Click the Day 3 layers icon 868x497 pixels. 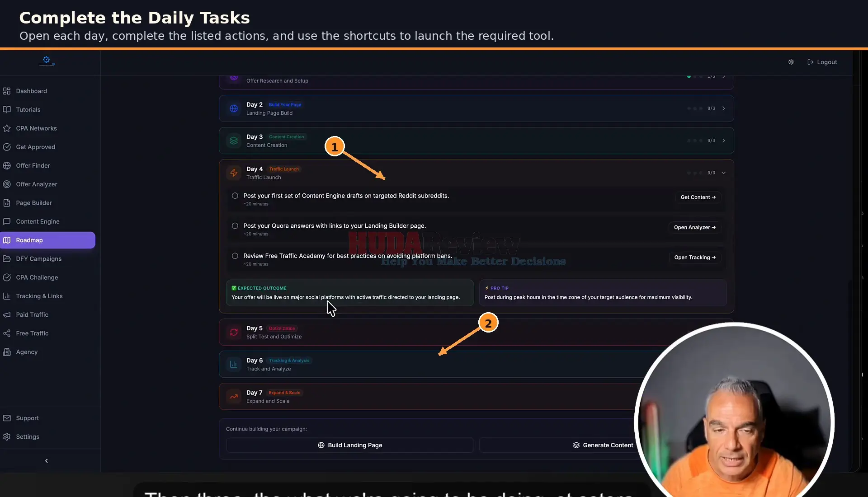[x=234, y=141]
